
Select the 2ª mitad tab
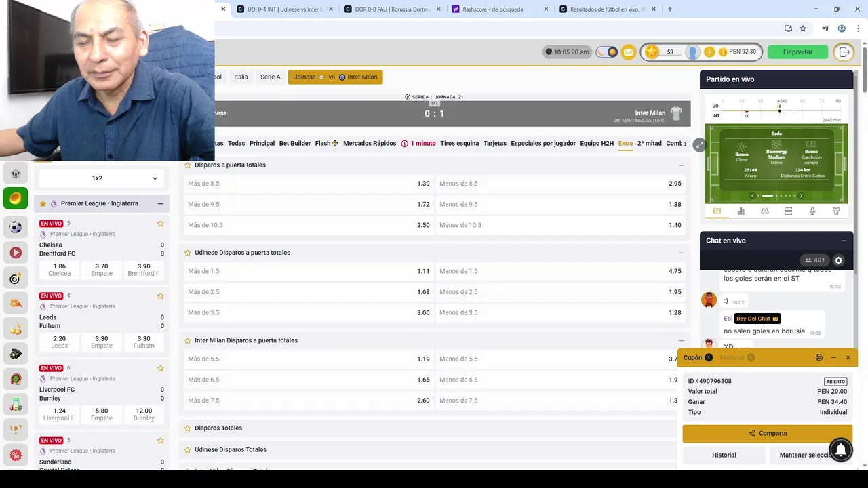(x=650, y=144)
